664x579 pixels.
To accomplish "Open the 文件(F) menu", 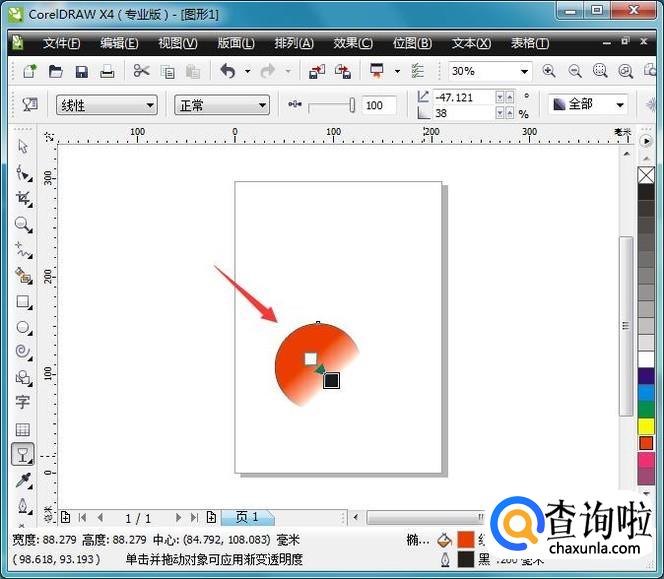I will [61, 43].
